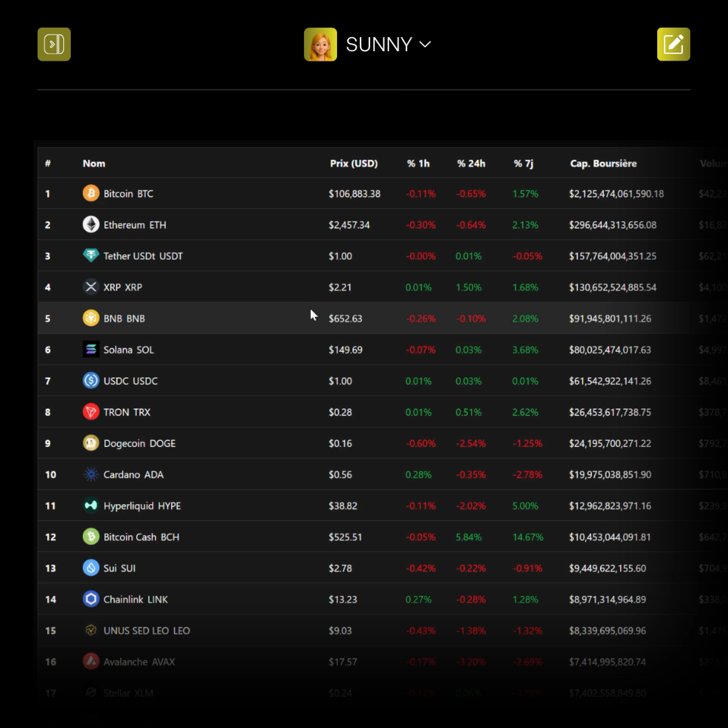
Task: Select the Bitcoin BTC name text
Action: point(128,194)
